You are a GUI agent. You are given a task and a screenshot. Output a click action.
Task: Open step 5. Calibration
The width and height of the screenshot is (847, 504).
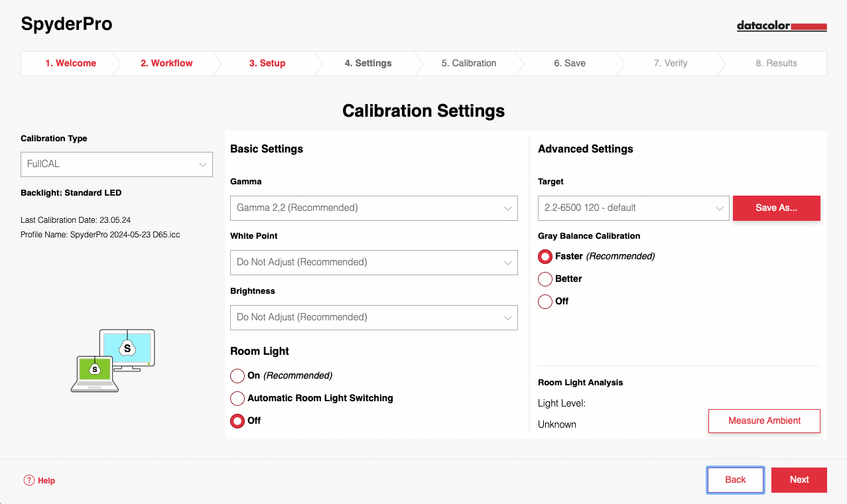[x=469, y=64]
